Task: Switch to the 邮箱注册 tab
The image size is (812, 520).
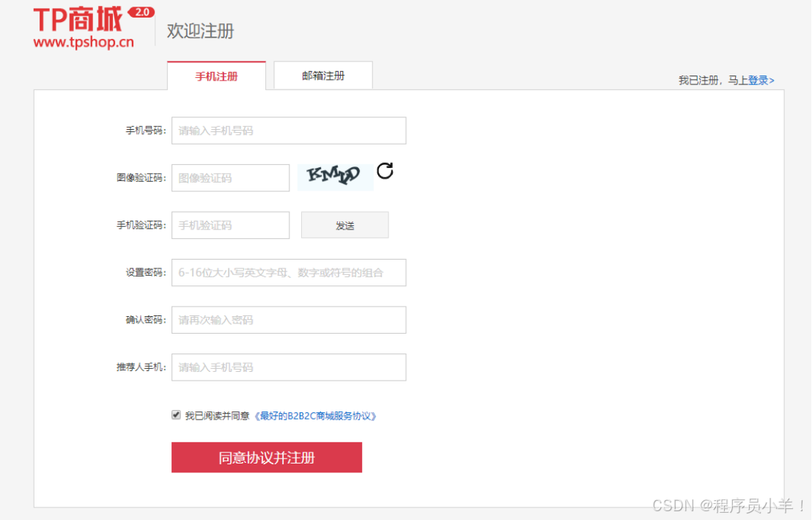Action: (x=322, y=75)
